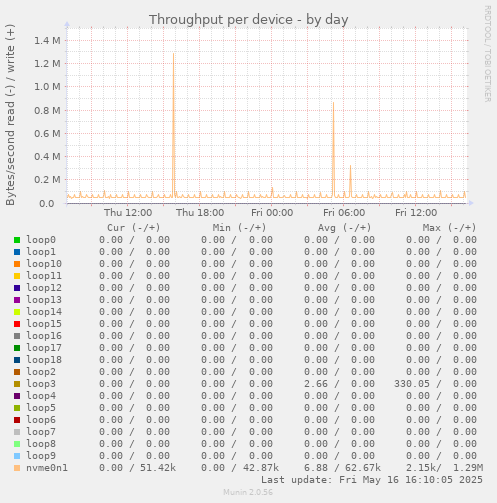Click the loop15 red color swatch

17,324
